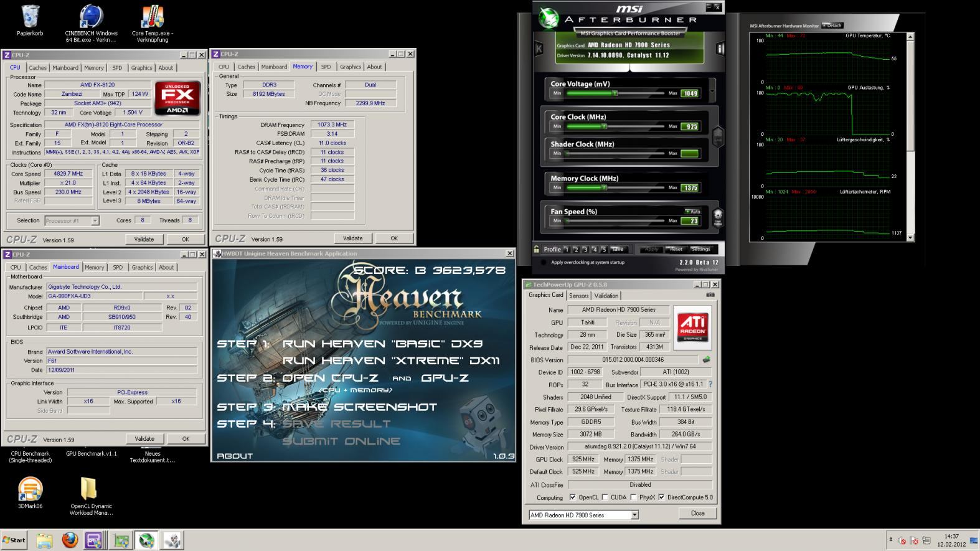Click Make Screenshot step in Heaven benchmark
Viewport: 980px width, 551px height.
click(x=360, y=407)
